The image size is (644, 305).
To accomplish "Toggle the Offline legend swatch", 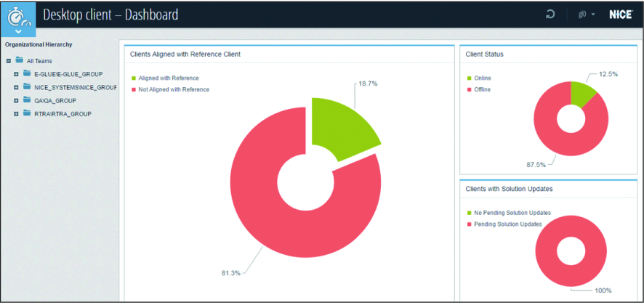I will click(x=470, y=89).
